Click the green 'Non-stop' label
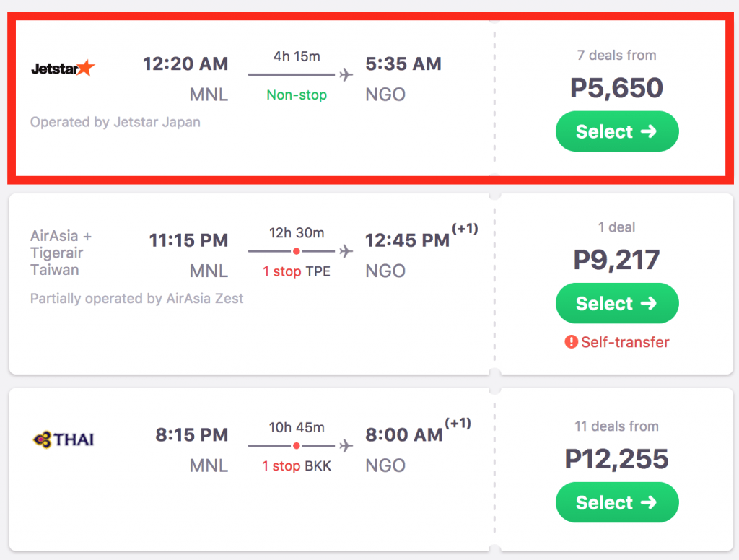Image resolution: width=739 pixels, height=560 pixels. pos(296,95)
